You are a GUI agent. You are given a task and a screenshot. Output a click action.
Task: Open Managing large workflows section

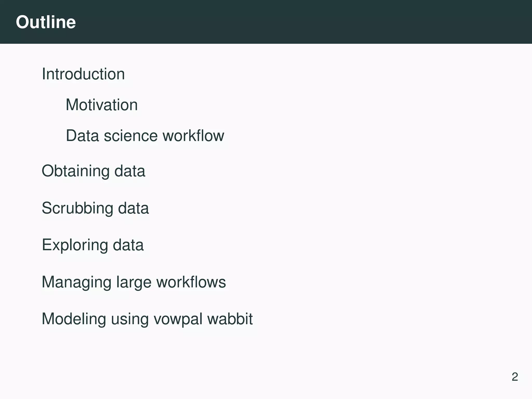click(x=134, y=282)
